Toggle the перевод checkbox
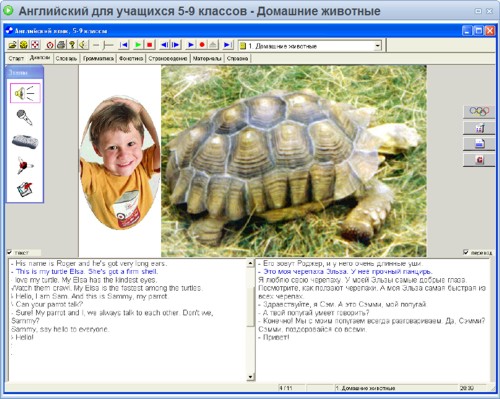The width and height of the screenshot is (500, 399). pyautogui.click(x=466, y=252)
